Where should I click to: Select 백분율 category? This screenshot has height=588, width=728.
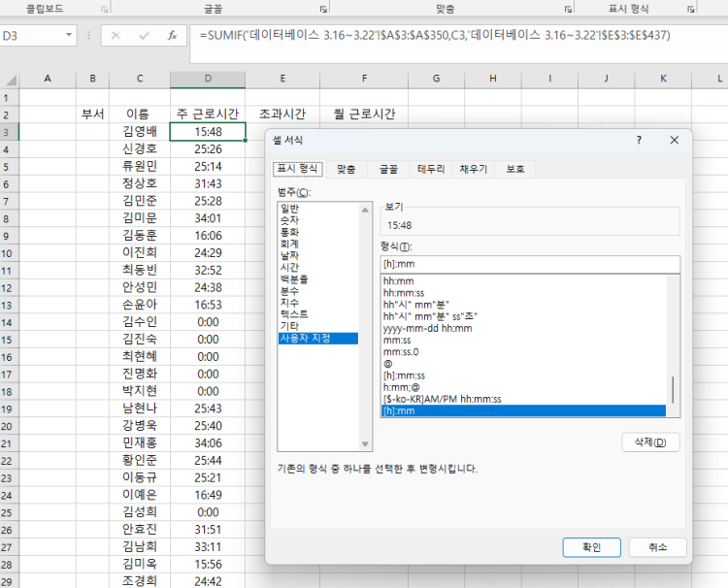pos(318,278)
